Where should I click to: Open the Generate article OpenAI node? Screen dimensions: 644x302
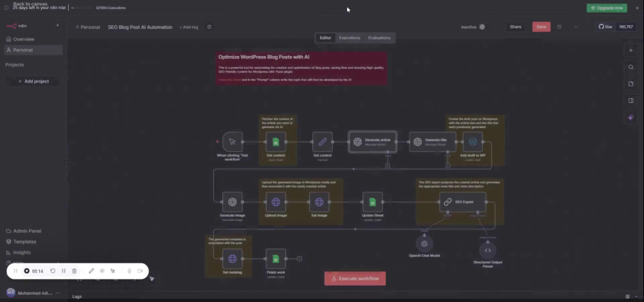tap(372, 142)
